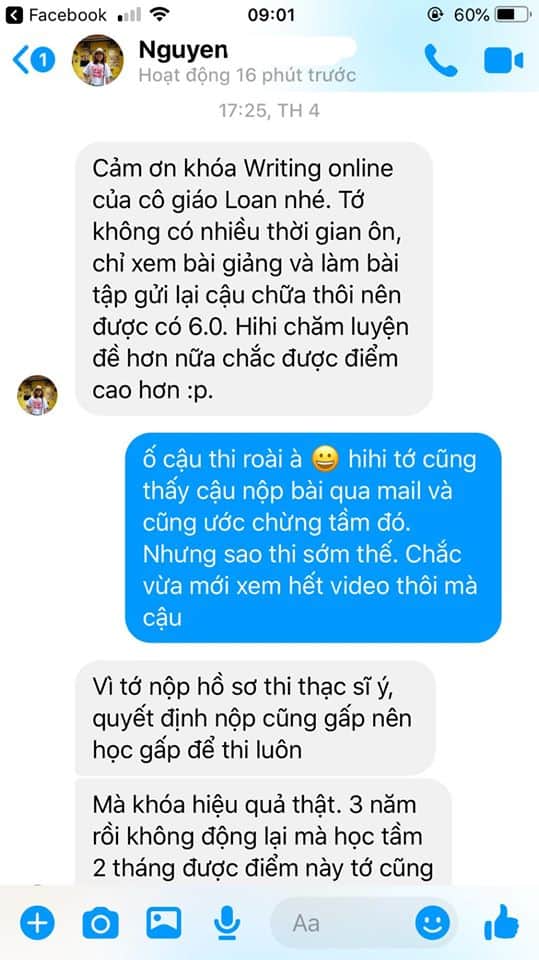The image size is (539, 960).
Task: Open Nguyen's profile picture in the header
Action: pyautogui.click(x=97, y=60)
